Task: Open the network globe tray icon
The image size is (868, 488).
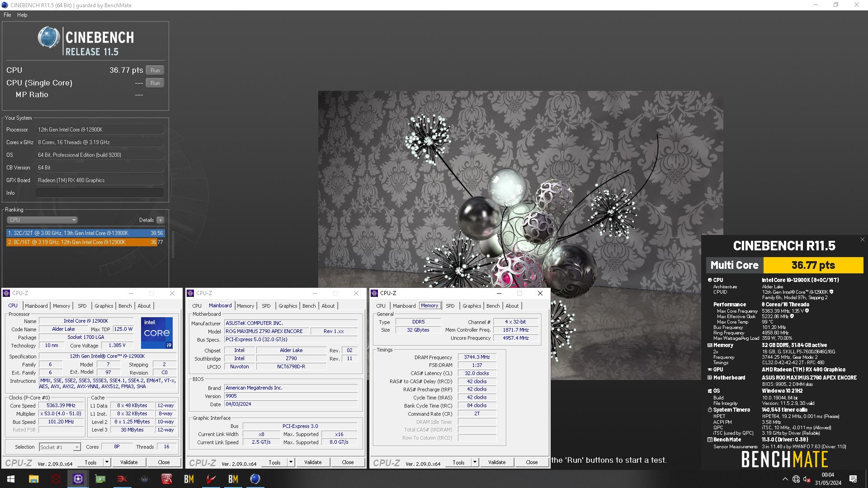Action: point(796,479)
